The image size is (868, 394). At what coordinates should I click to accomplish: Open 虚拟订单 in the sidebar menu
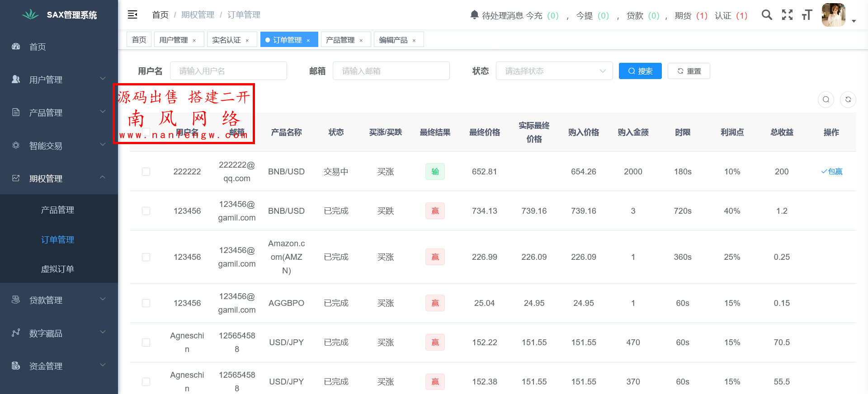(57, 269)
